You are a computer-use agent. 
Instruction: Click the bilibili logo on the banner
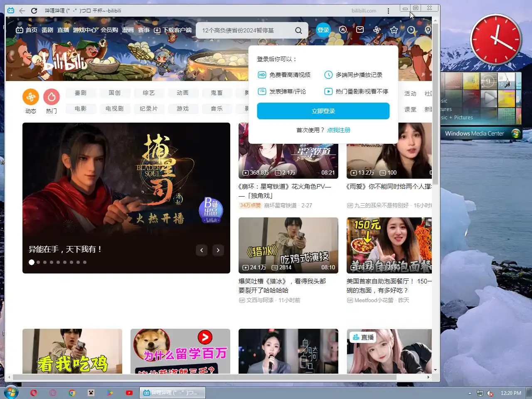[65, 61]
